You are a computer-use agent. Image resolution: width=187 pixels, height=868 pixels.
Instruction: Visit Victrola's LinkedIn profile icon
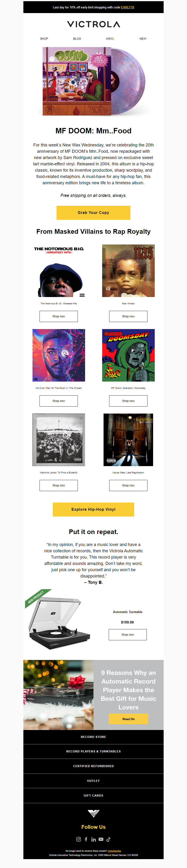(93, 839)
